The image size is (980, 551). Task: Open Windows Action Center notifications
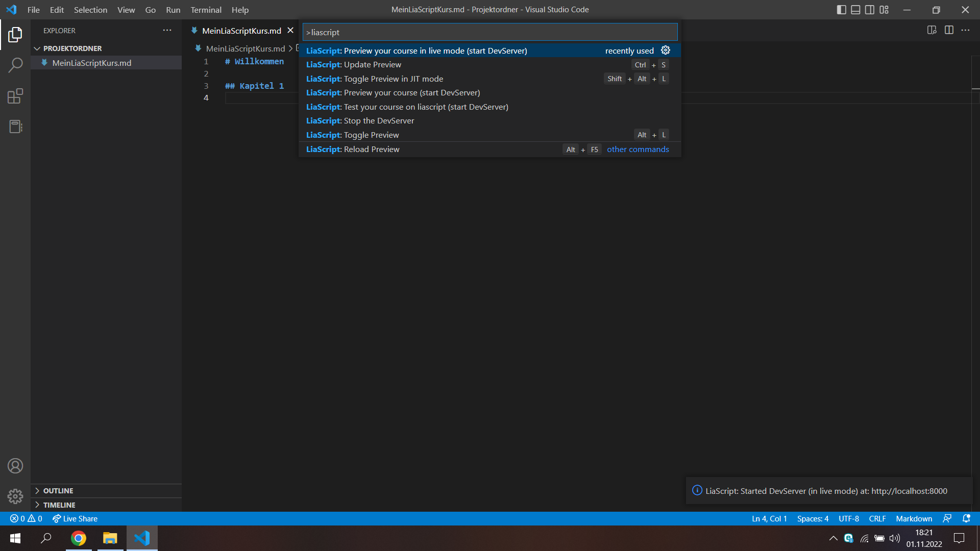point(959,538)
